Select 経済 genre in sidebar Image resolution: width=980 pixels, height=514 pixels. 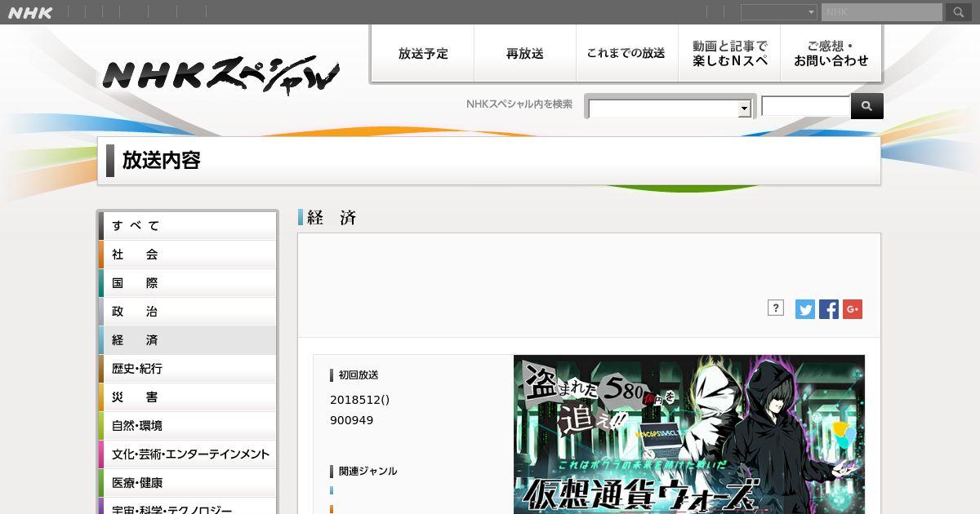(188, 340)
